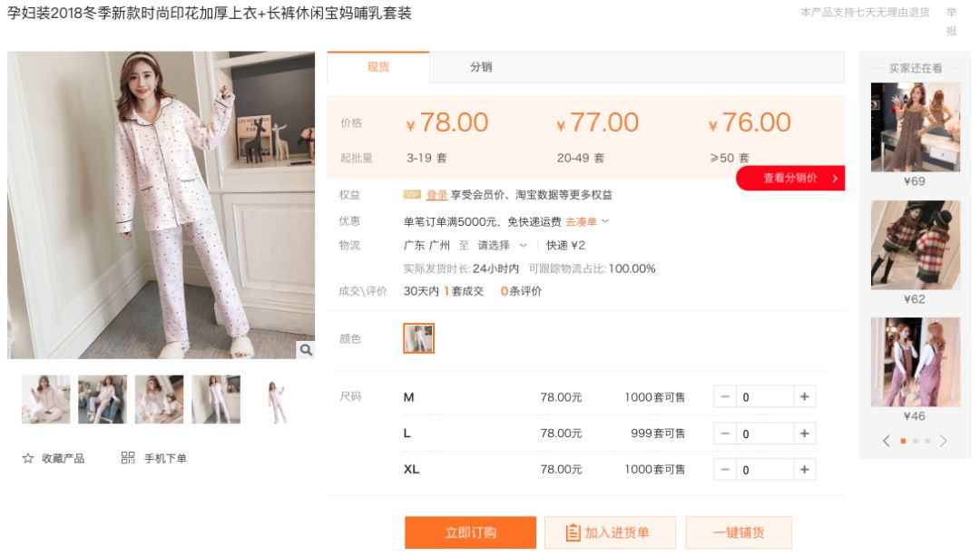
Task: Add item via 加入进货单 button
Action: [x=610, y=532]
